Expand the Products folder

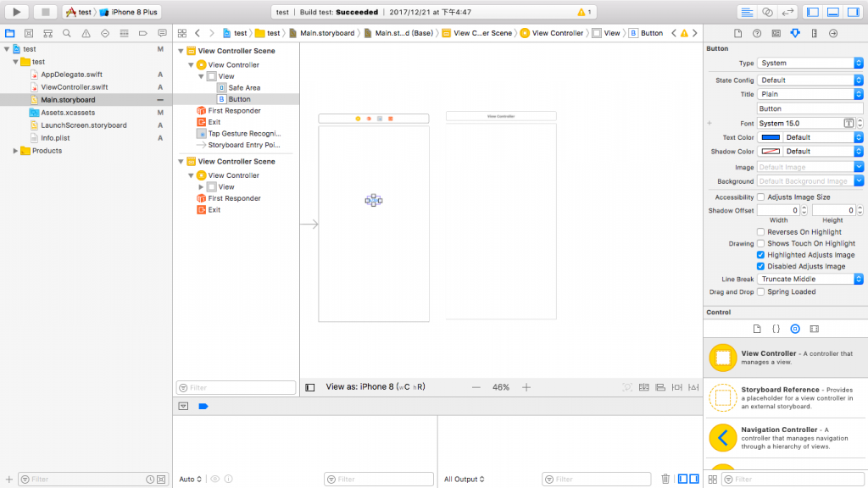coord(15,151)
